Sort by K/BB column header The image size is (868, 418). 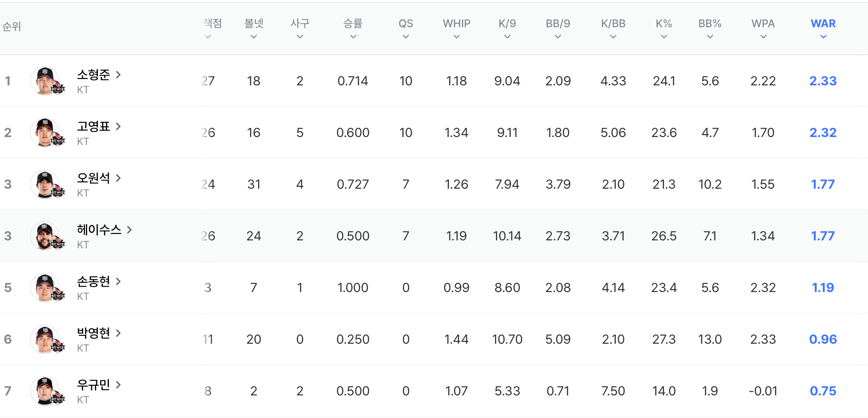[x=613, y=29]
